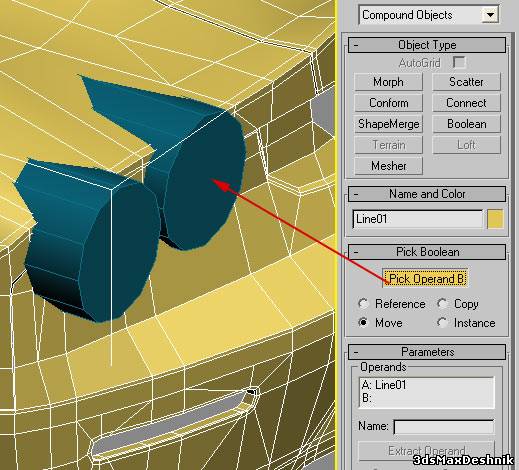Collapse the Object Type rollout
This screenshot has height=470, width=519.
point(427,45)
